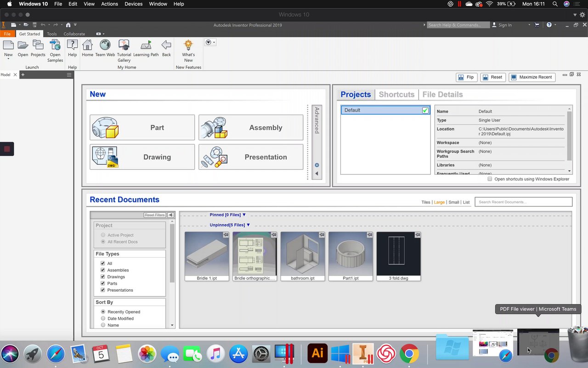The image size is (588, 368).
Task: Expand the Pinned files section
Action: click(x=244, y=215)
